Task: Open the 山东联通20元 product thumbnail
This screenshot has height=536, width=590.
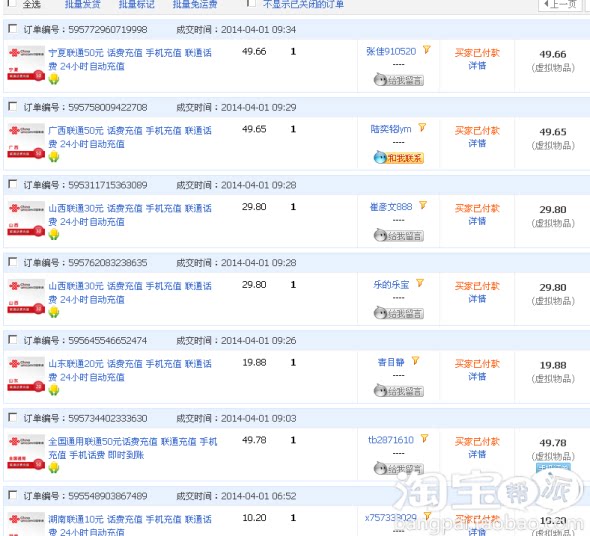Action: coord(26,375)
